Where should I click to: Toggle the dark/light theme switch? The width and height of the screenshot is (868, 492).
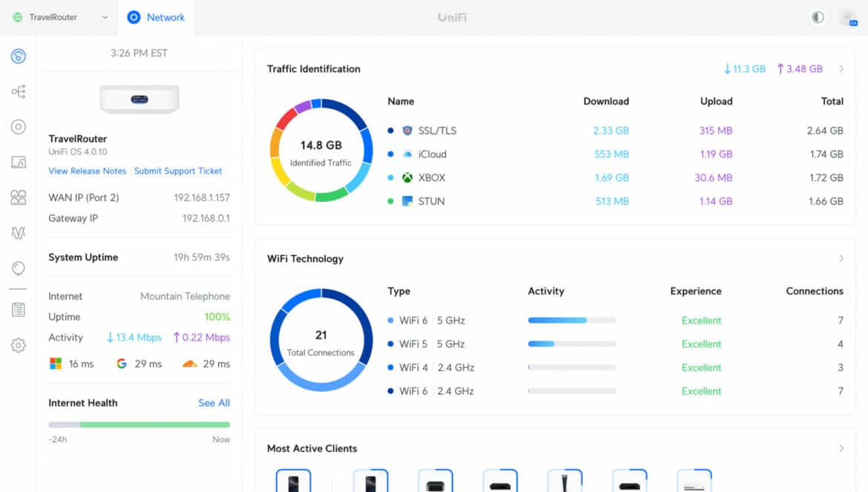(818, 17)
